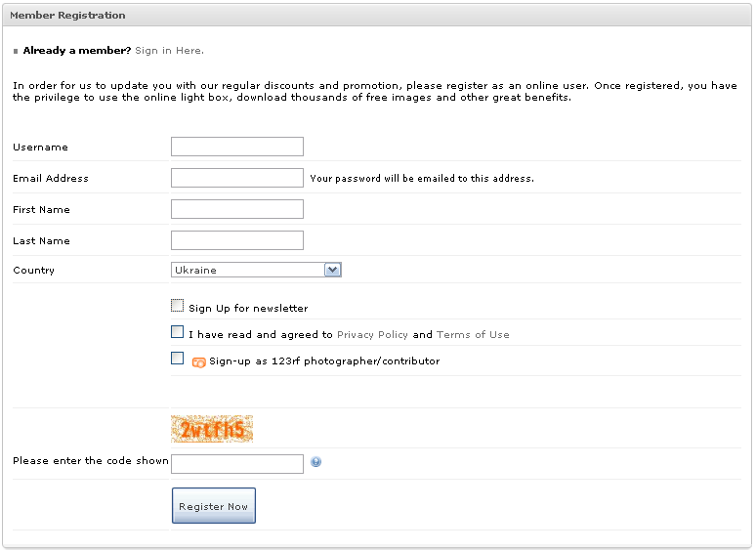Click the help icon beside code field
This screenshot has width=756, height=551.
315,462
